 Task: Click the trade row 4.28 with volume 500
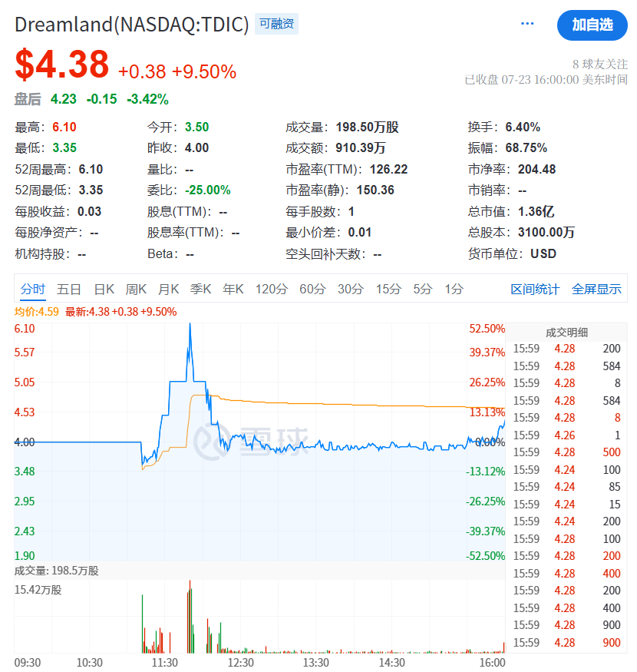click(566, 452)
